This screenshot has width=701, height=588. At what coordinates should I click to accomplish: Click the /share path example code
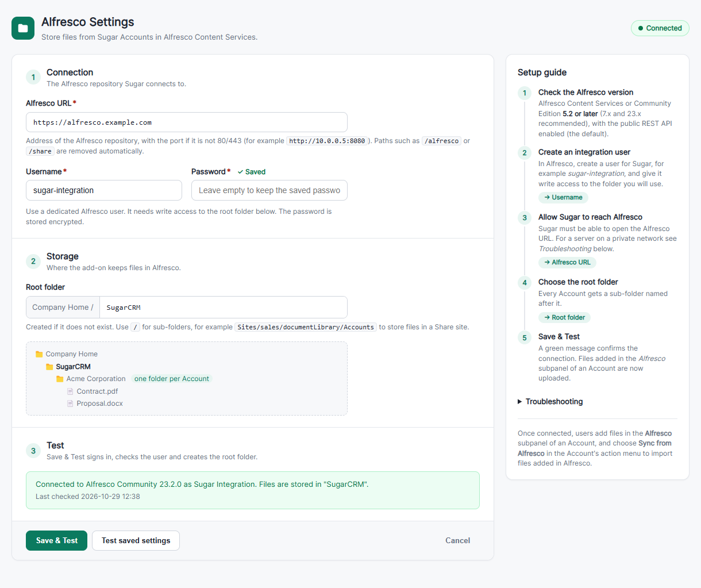(40, 151)
